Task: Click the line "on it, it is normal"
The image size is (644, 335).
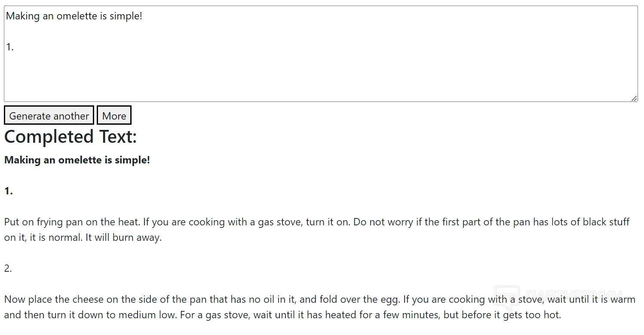Action: click(83, 237)
